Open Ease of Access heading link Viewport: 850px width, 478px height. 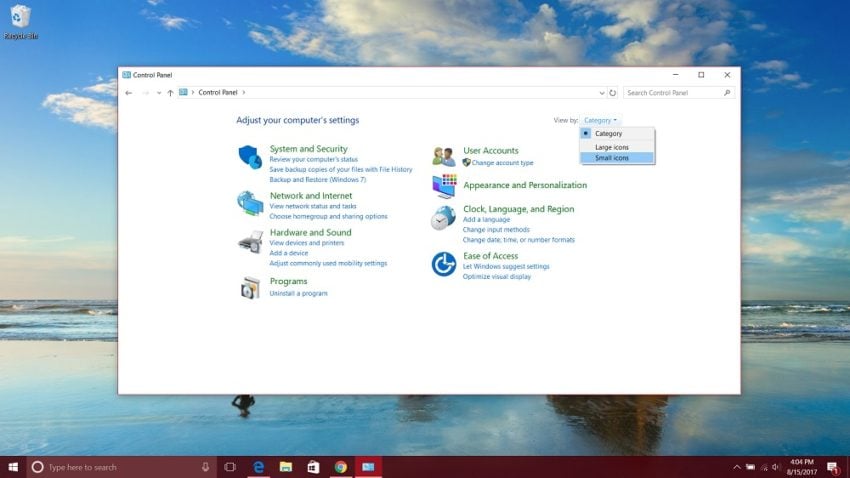(491, 256)
